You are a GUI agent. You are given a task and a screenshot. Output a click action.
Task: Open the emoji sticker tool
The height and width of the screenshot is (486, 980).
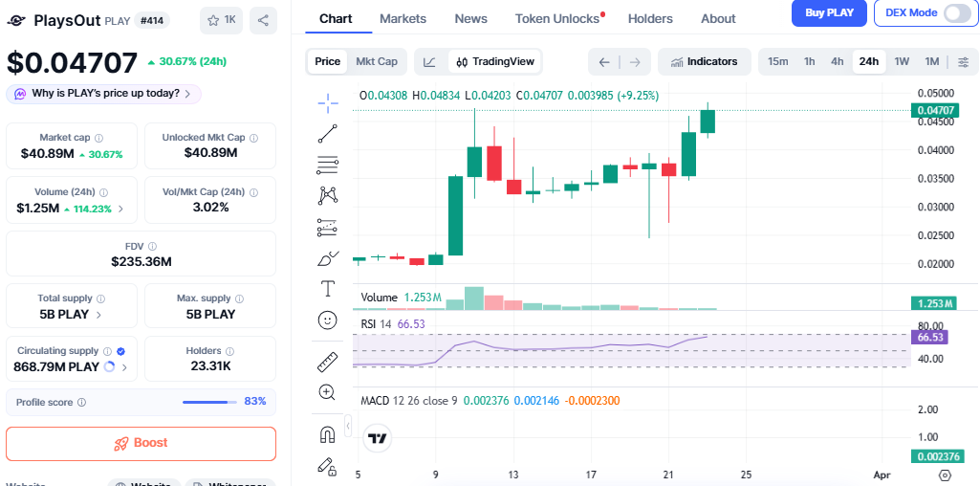click(x=328, y=320)
